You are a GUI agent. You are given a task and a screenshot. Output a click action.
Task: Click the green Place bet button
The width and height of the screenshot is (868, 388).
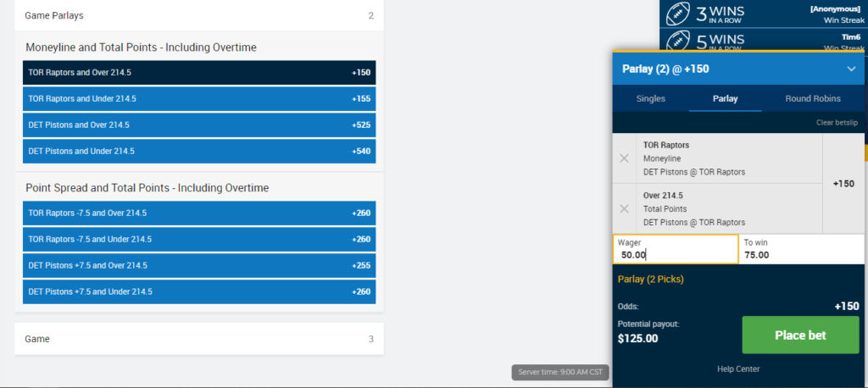point(800,335)
